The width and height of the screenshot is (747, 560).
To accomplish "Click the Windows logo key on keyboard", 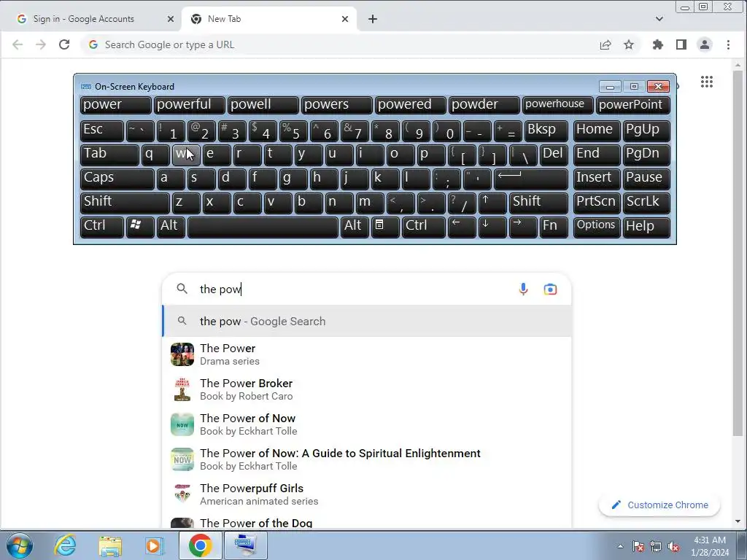I will (x=139, y=227).
